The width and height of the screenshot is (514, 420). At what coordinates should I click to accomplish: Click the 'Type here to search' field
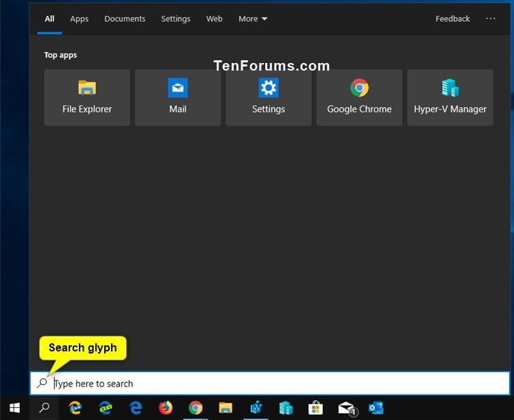point(269,383)
